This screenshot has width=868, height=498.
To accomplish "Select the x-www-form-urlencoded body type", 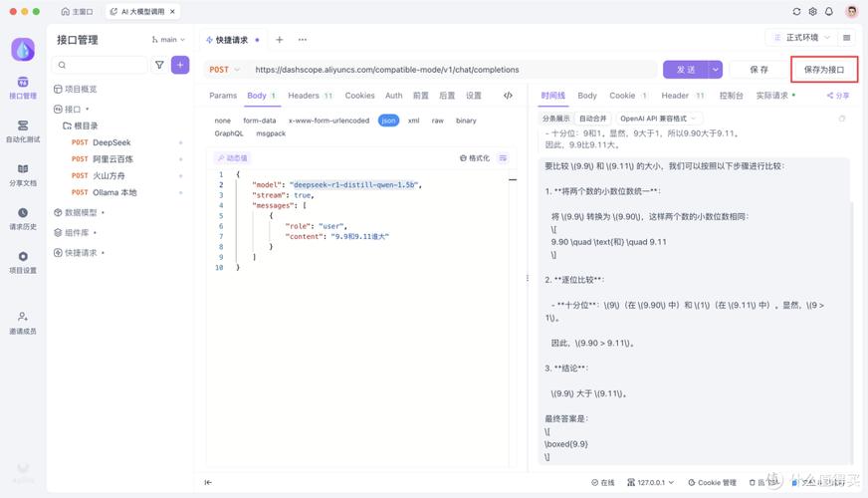I will pyautogui.click(x=328, y=121).
